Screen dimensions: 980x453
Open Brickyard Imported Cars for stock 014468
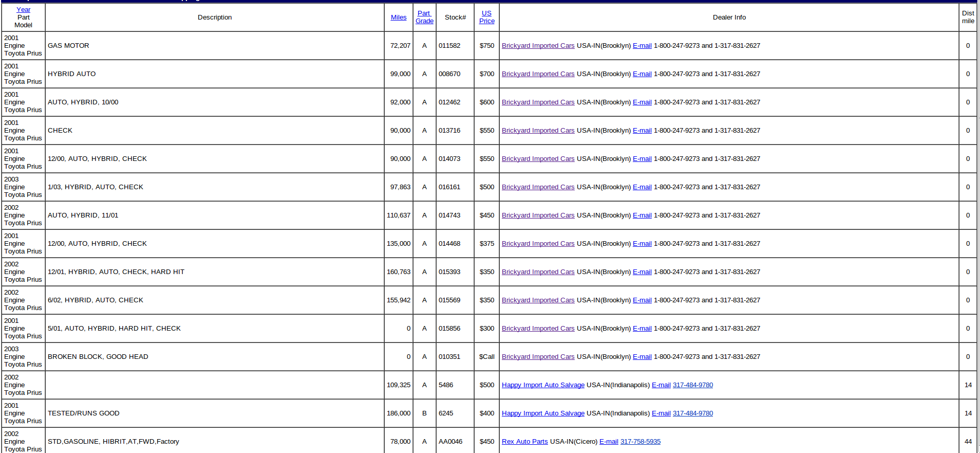(x=538, y=244)
